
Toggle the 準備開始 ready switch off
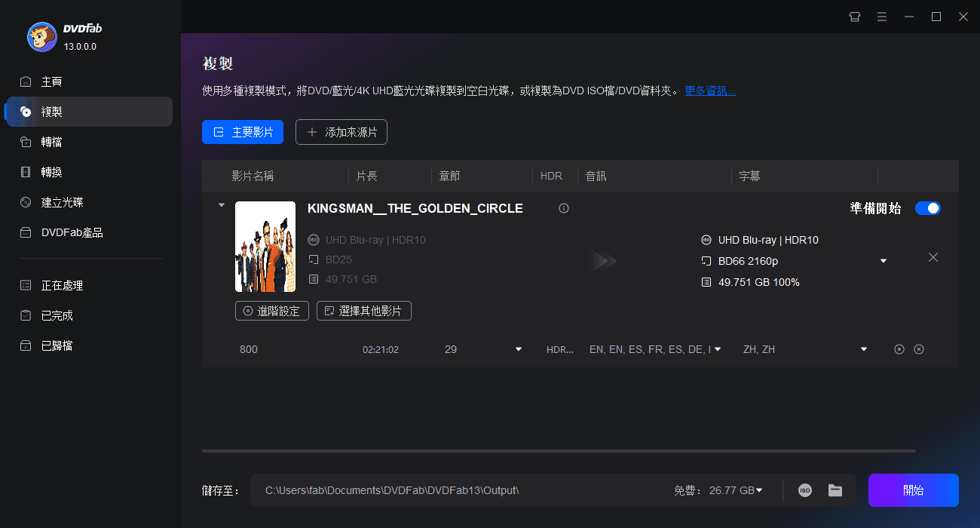[x=928, y=208]
